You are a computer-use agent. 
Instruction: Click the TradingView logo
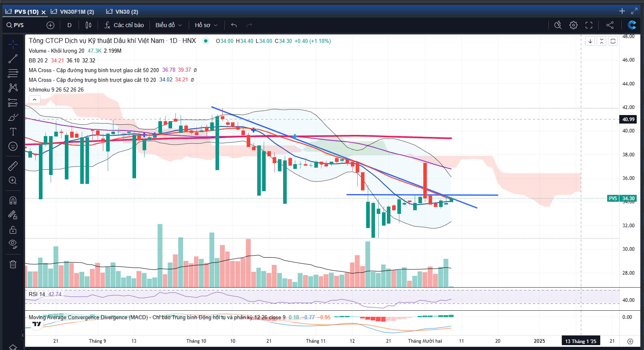36,324
